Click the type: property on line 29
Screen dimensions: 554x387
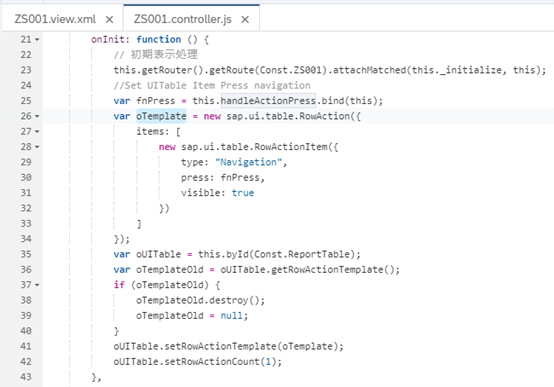(195, 162)
